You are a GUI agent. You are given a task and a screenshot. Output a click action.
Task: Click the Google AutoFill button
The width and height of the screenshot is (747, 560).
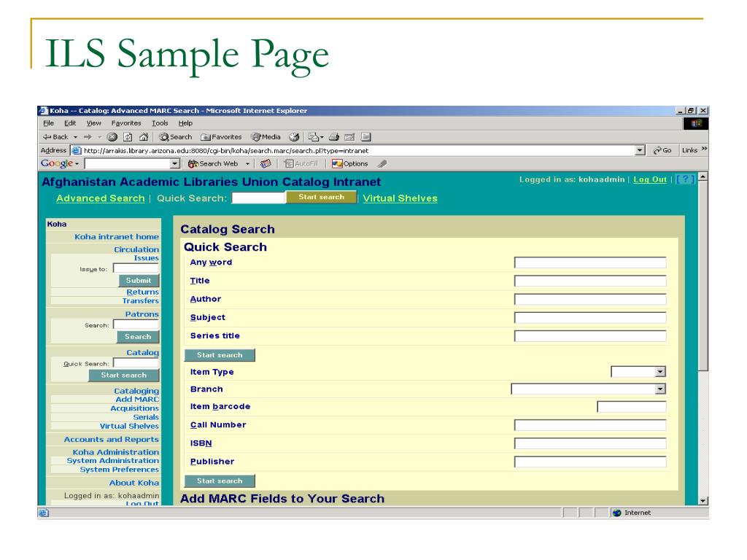pos(301,164)
